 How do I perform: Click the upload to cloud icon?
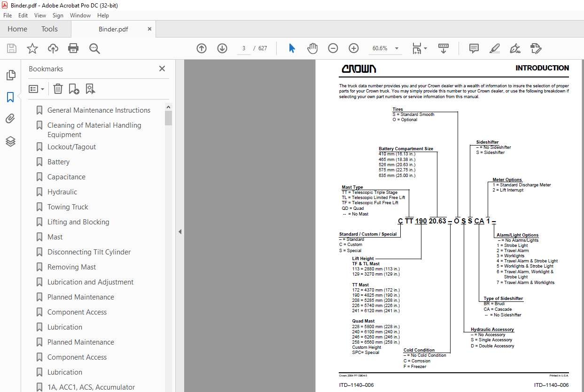coord(53,48)
